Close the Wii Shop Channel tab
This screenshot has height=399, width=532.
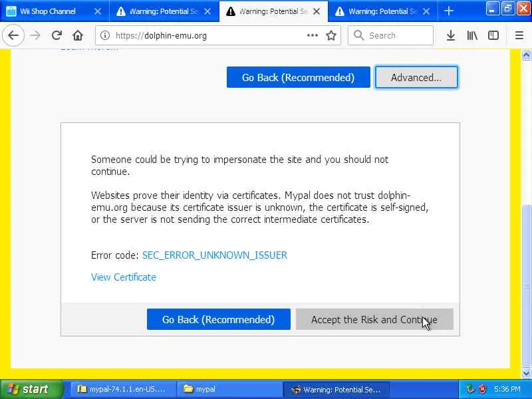[x=97, y=11]
